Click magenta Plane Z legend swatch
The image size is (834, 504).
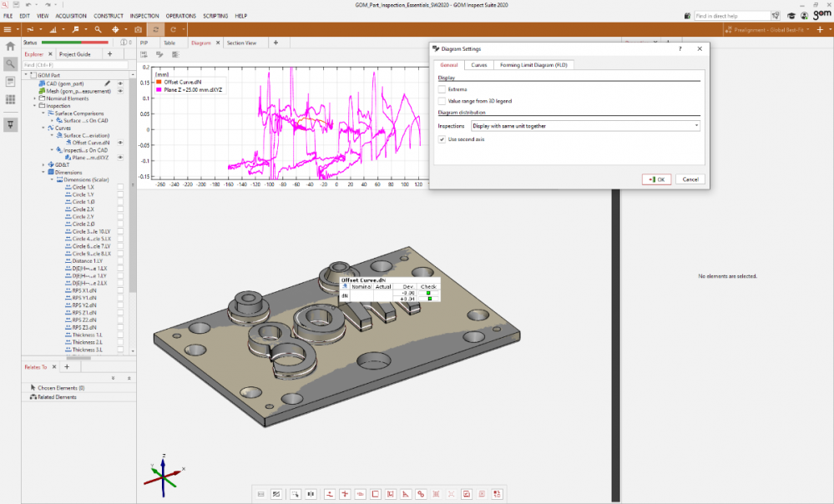[x=159, y=90]
